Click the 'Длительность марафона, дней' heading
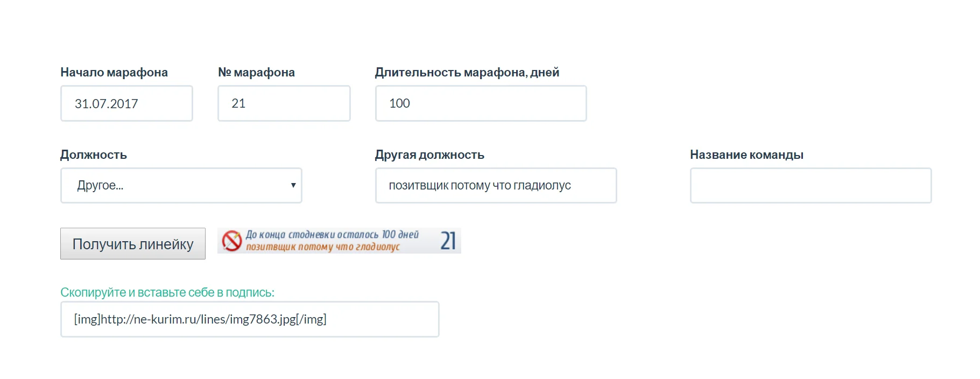 (467, 72)
